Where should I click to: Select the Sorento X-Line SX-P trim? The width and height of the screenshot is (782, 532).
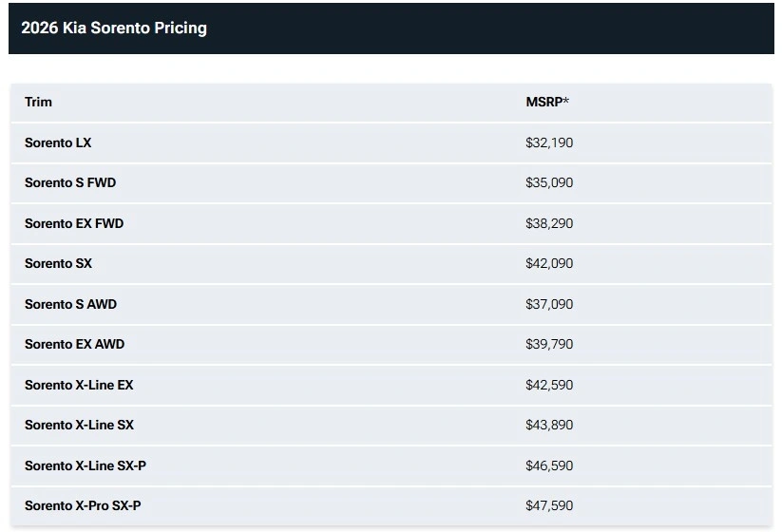click(86, 465)
